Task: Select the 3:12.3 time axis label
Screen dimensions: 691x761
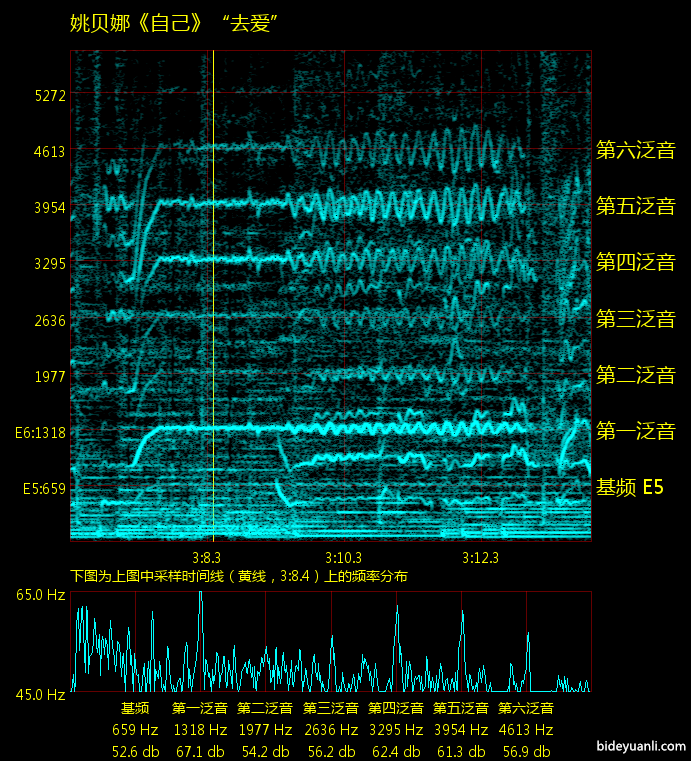Action: (x=480, y=557)
